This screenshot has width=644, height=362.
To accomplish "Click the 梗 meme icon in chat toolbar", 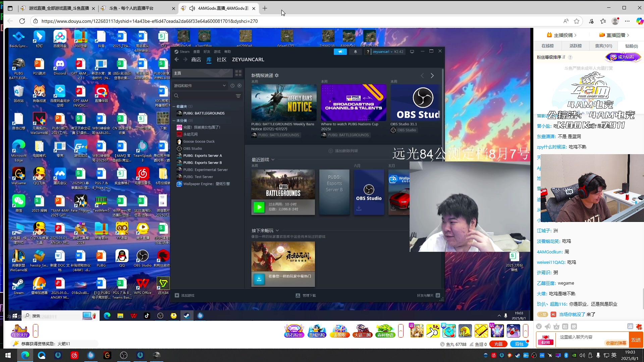I will coord(574,326).
